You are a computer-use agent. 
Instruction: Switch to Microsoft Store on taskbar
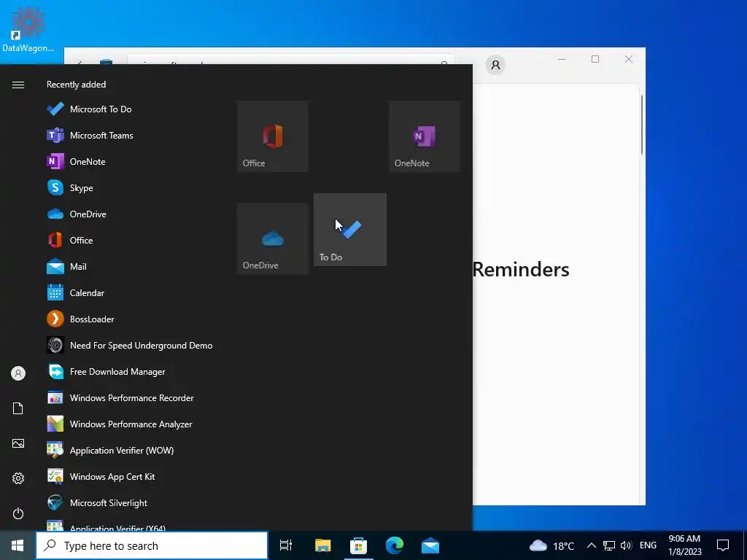pyautogui.click(x=358, y=545)
